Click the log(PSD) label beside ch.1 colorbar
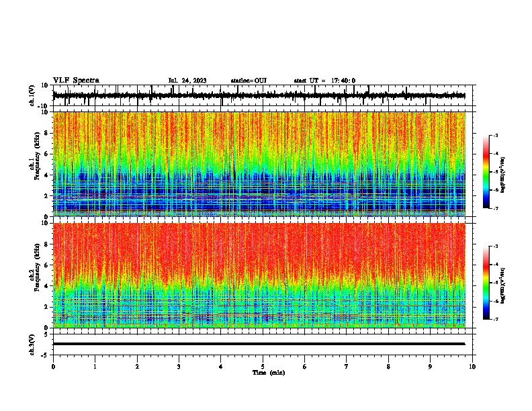The width and height of the screenshot is (532, 411). [x=502, y=175]
